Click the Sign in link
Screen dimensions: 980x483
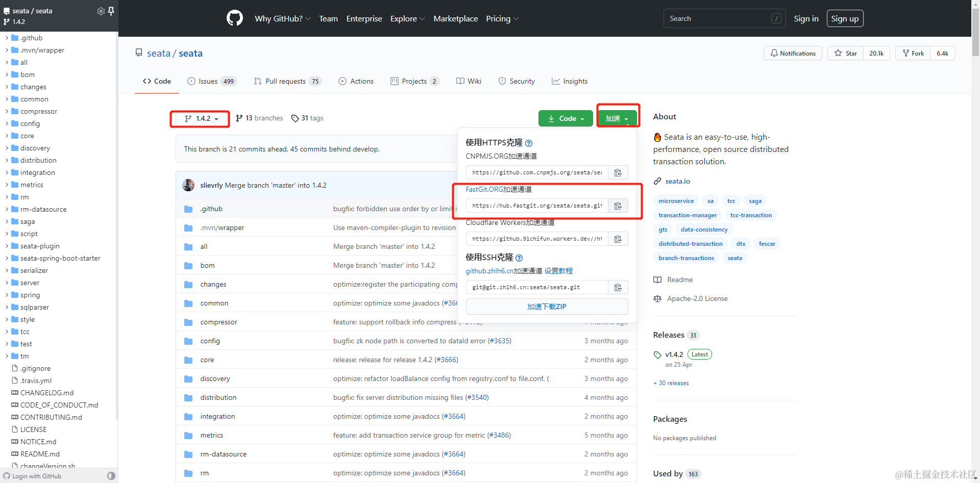pyautogui.click(x=806, y=18)
